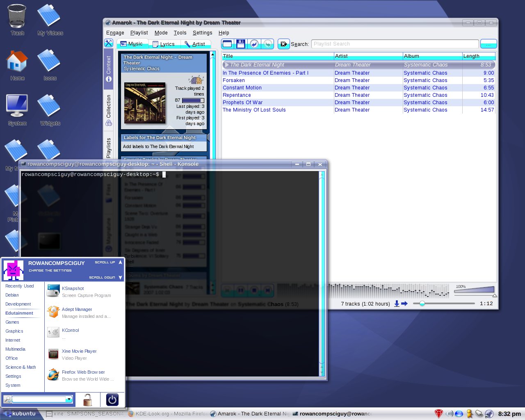Open the Trash desktop icon

click(17, 19)
